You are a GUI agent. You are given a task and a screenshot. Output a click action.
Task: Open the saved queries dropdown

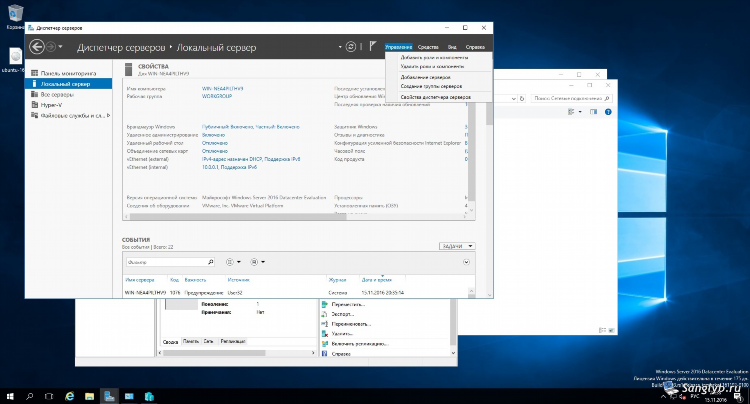click(x=258, y=262)
